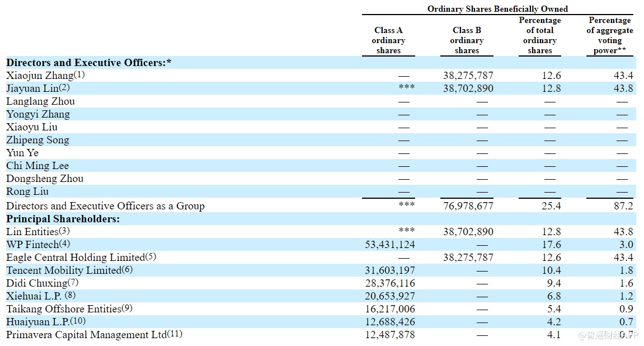Select the Principal Shareholders heading
The width and height of the screenshot is (644, 346).
tap(63, 219)
